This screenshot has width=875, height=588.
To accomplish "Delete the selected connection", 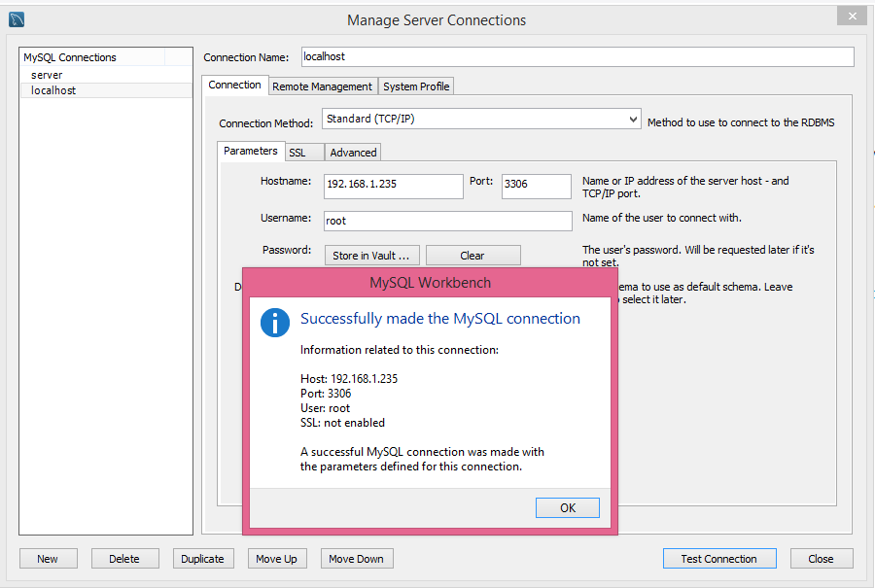I will pyautogui.click(x=124, y=558).
